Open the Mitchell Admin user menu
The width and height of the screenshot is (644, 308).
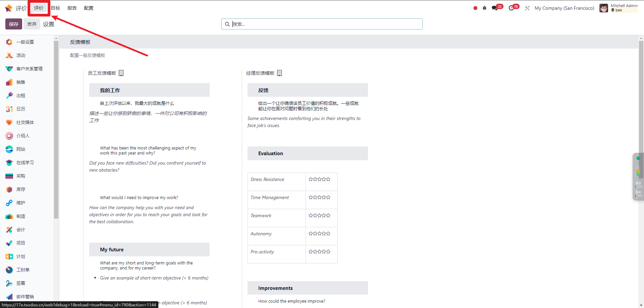[x=618, y=8]
